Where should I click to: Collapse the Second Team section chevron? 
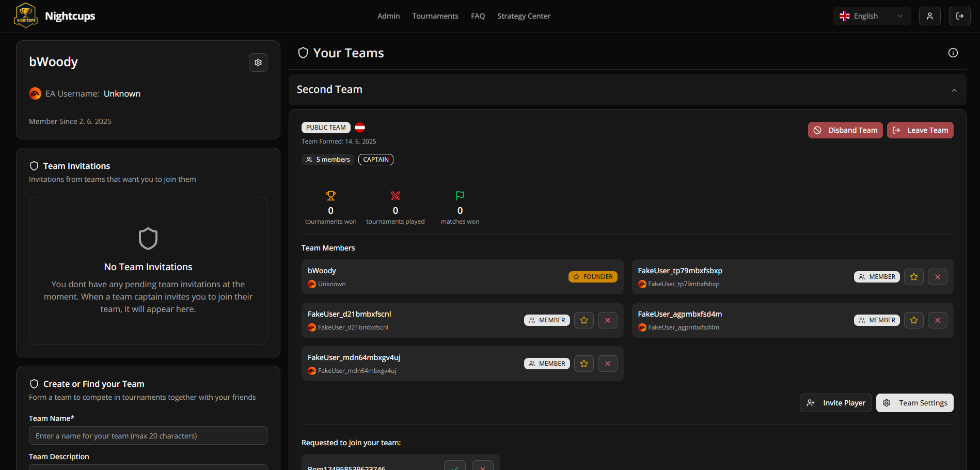[954, 90]
